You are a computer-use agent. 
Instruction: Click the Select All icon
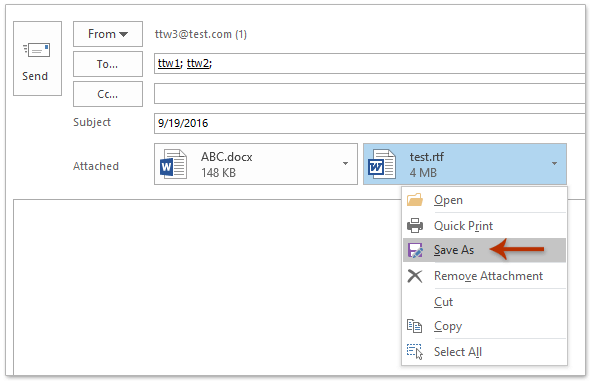(414, 351)
